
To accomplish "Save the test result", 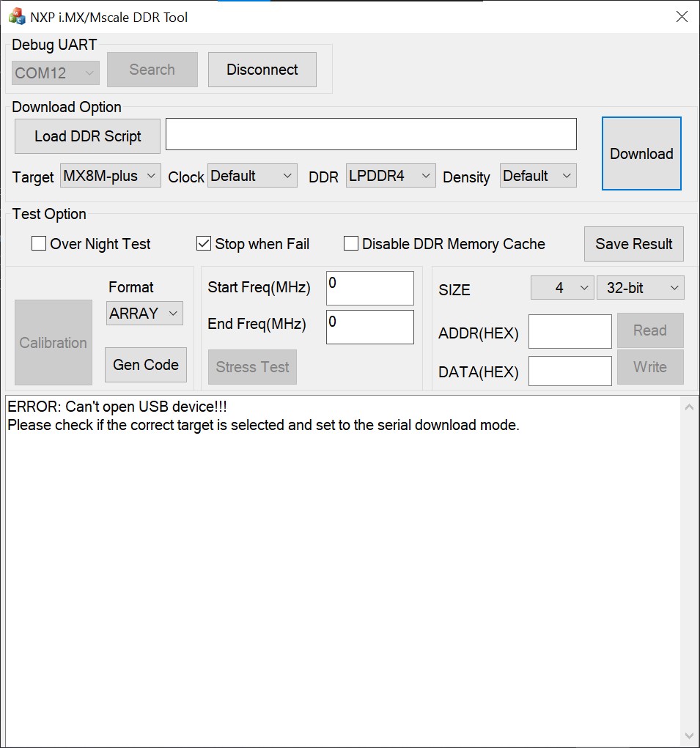I will pos(633,243).
